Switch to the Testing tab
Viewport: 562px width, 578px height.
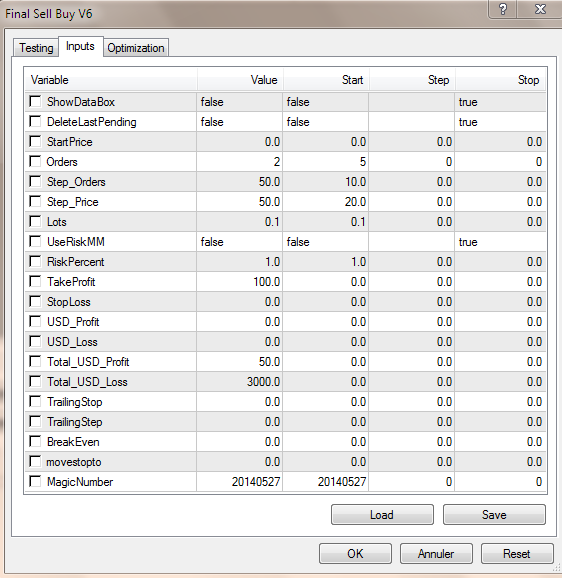(36, 48)
